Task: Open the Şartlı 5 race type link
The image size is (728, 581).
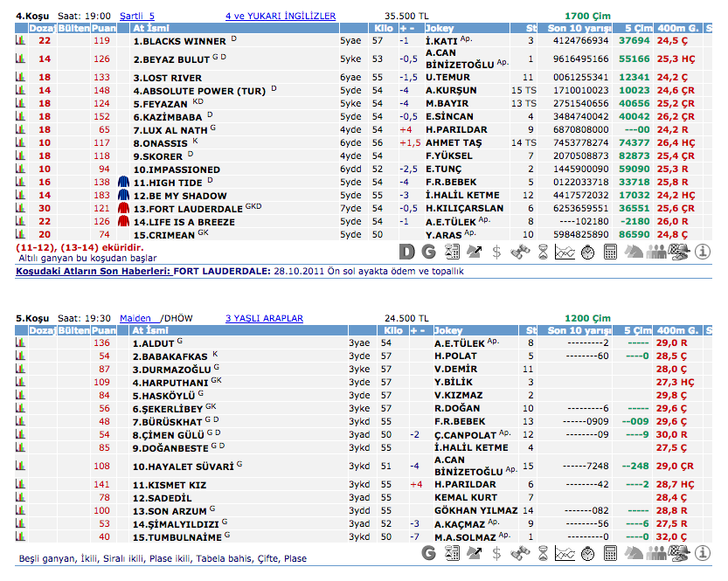Action: [136, 16]
